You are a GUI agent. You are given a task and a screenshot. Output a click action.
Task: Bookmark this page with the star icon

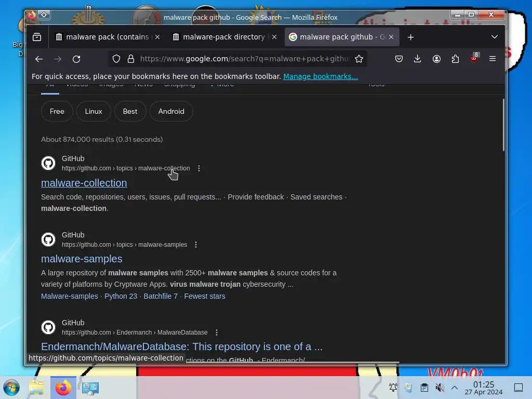point(359,59)
